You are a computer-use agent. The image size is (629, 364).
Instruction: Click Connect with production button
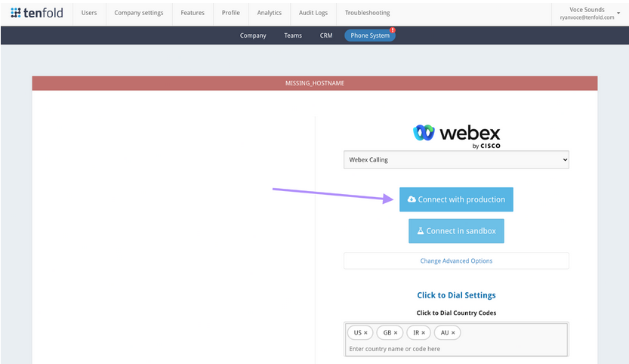coord(456,199)
